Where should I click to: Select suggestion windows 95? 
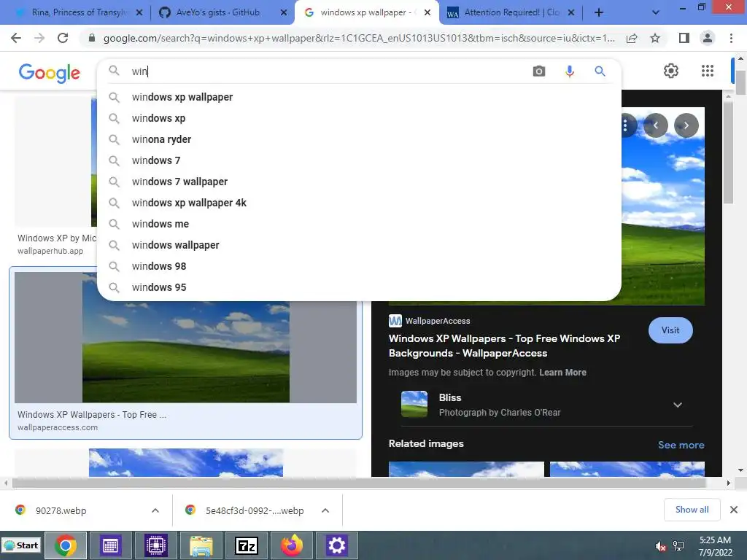359,287
